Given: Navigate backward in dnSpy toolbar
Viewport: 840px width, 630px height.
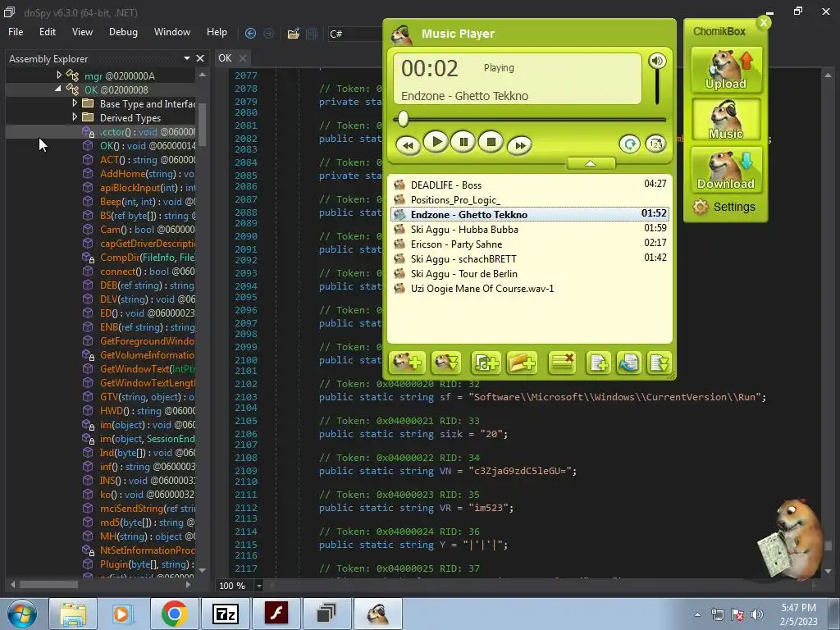Looking at the screenshot, I should (250, 34).
